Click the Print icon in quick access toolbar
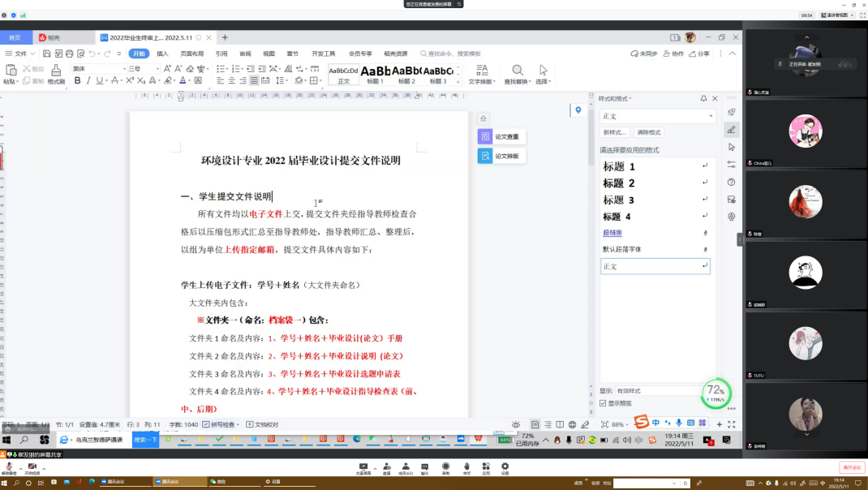Viewport: 868px width, 490px height. coord(69,54)
